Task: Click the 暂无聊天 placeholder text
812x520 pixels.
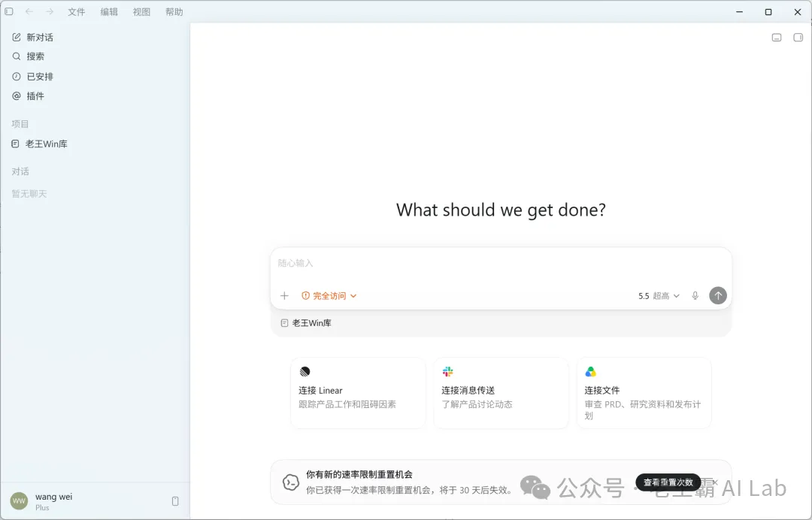Action: (x=29, y=194)
